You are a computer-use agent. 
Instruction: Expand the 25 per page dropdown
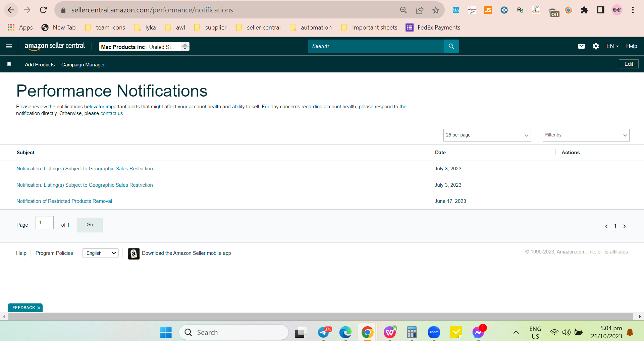[487, 135]
